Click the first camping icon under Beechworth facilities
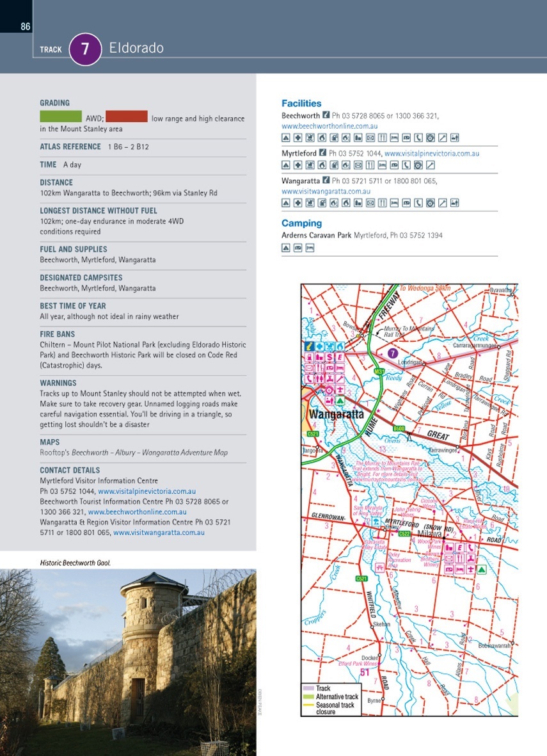 tap(286, 138)
